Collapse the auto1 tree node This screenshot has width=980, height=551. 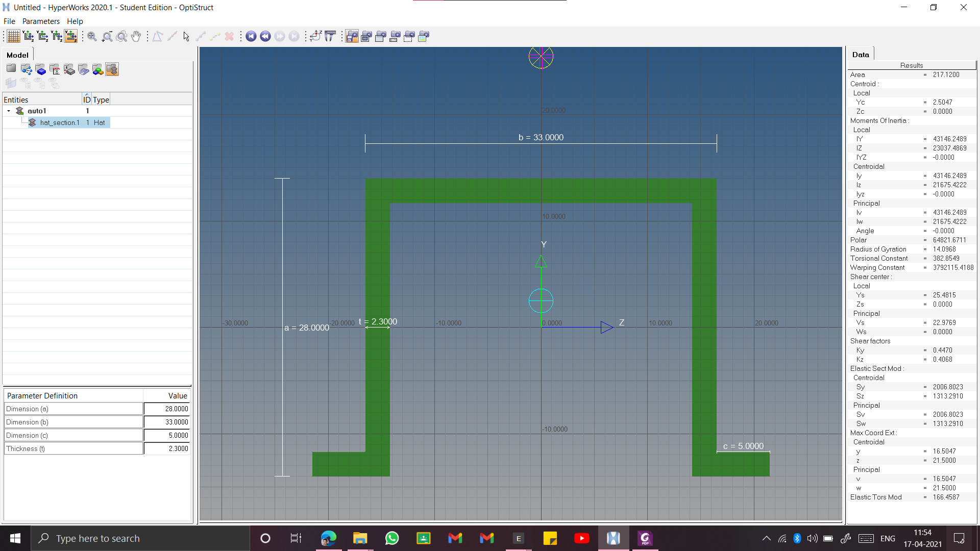coord(9,111)
